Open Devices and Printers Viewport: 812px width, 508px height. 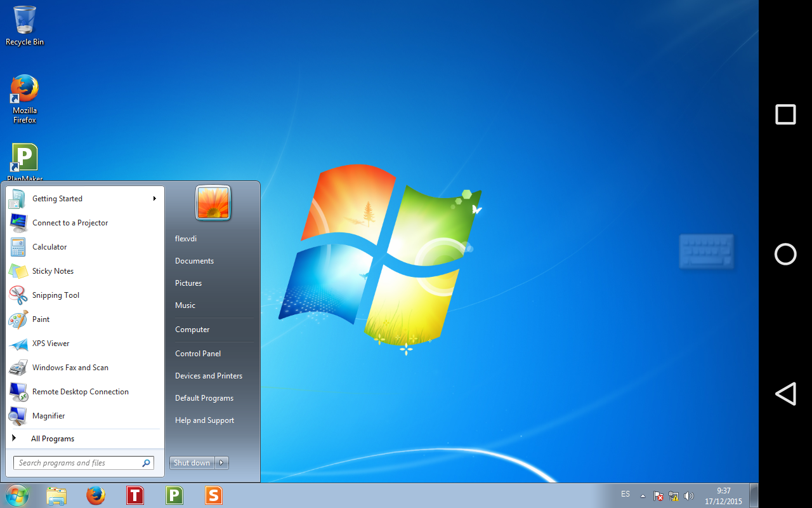[x=209, y=376]
